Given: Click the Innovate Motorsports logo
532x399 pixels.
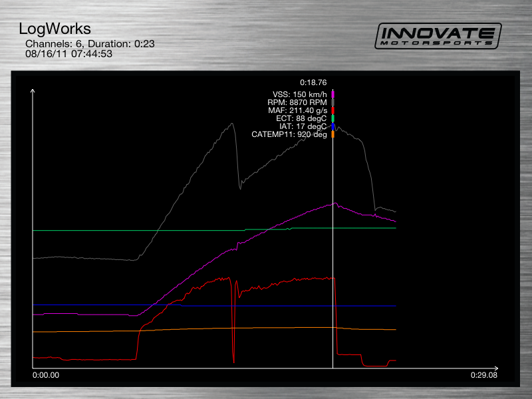Looking at the screenshot, I should [x=439, y=35].
